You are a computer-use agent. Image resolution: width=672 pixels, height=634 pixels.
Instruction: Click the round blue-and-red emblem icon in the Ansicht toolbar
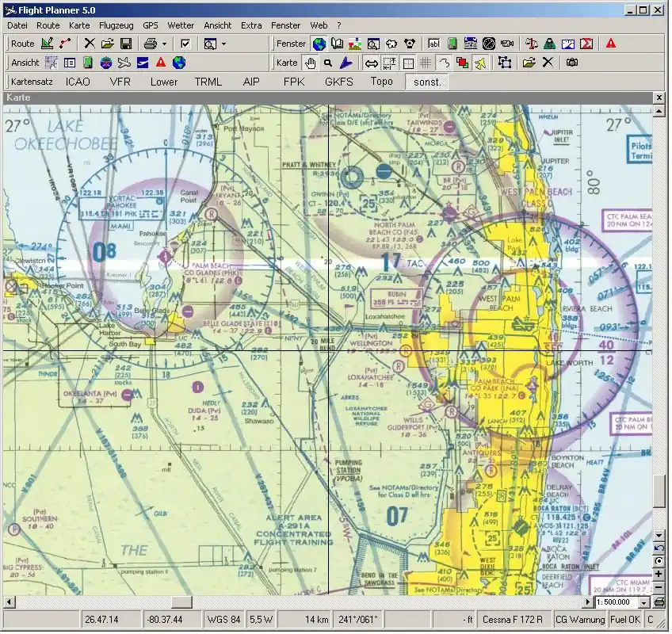coord(106,63)
